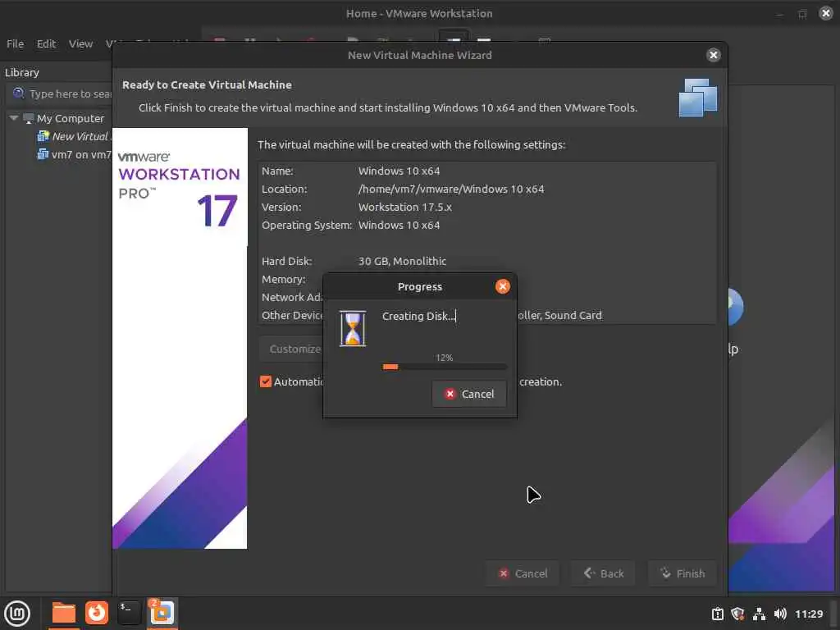Cancel the disk creation in the Progress dialog

468,394
